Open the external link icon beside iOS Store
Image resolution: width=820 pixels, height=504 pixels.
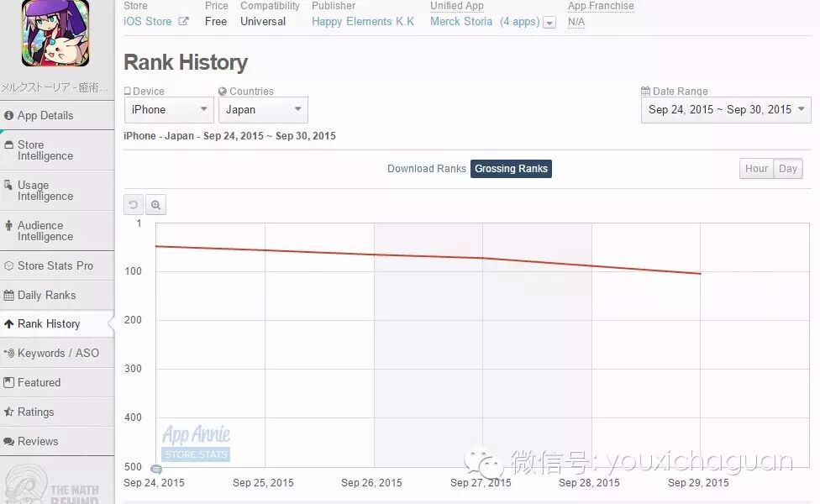pos(182,22)
